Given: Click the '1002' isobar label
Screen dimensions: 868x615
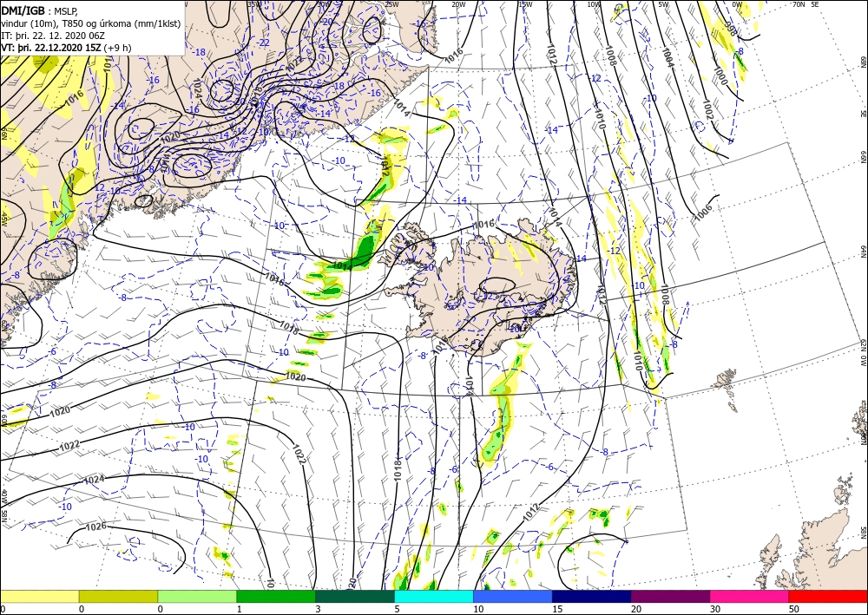Looking at the screenshot, I should click(708, 111).
